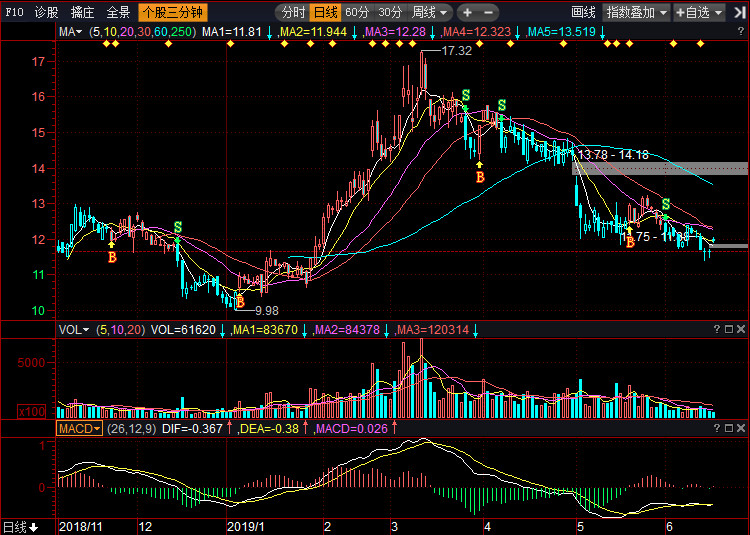Close the MACD indicator panel
The image size is (750, 535).
(741, 428)
